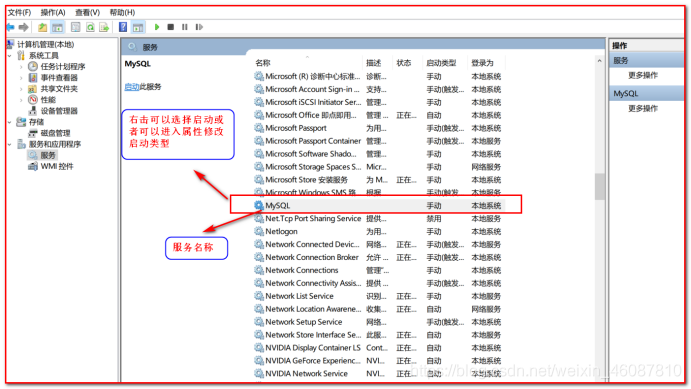691x389 pixels.
Task: Click the 性能 monitor icon
Action: click(33, 100)
